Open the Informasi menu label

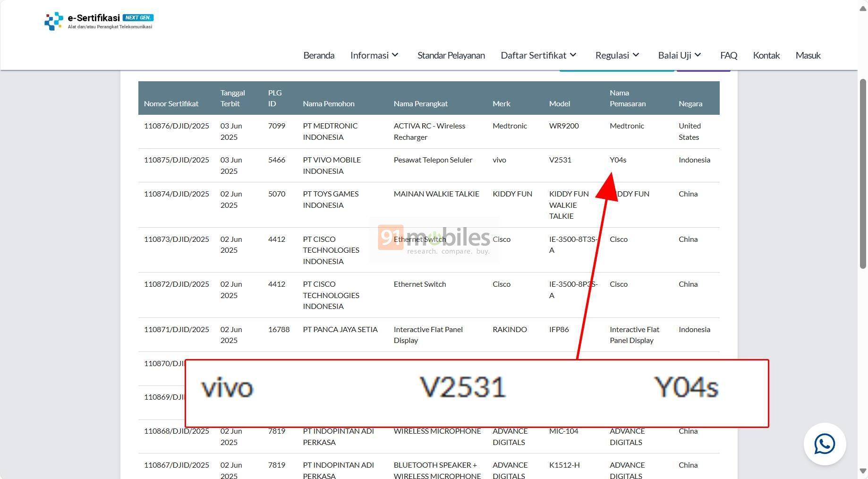coord(369,55)
